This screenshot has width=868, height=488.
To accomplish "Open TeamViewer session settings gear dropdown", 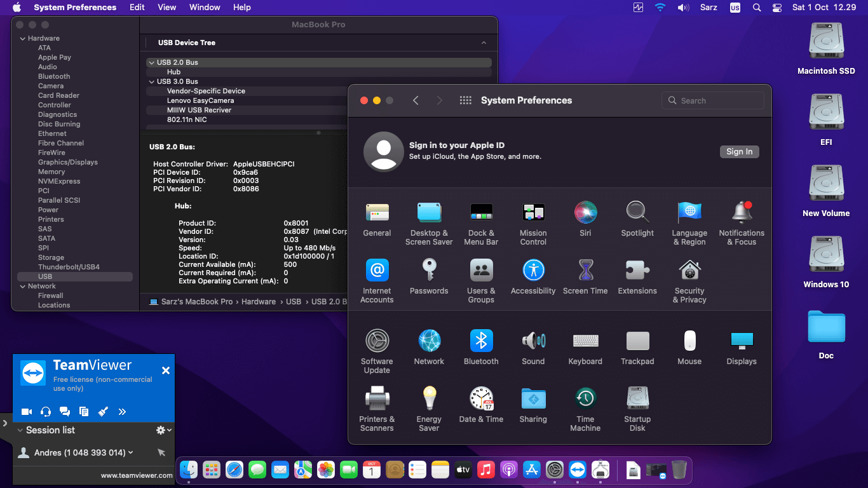I will click(x=163, y=430).
